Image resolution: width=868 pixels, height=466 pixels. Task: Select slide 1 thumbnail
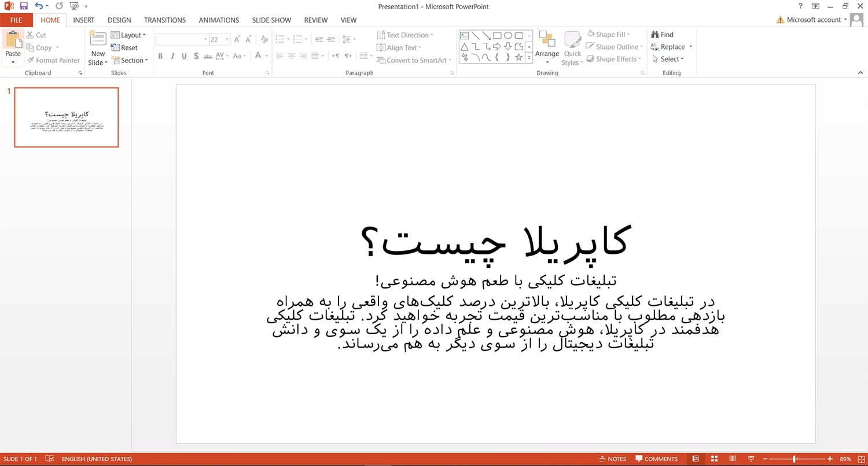pyautogui.click(x=67, y=117)
